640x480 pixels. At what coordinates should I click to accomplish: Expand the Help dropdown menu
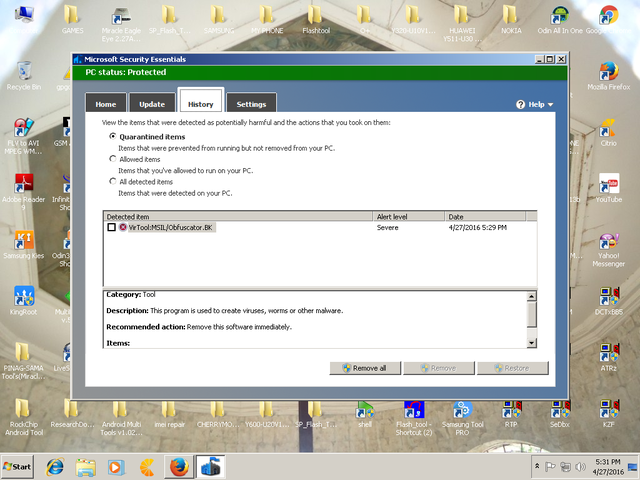536,104
